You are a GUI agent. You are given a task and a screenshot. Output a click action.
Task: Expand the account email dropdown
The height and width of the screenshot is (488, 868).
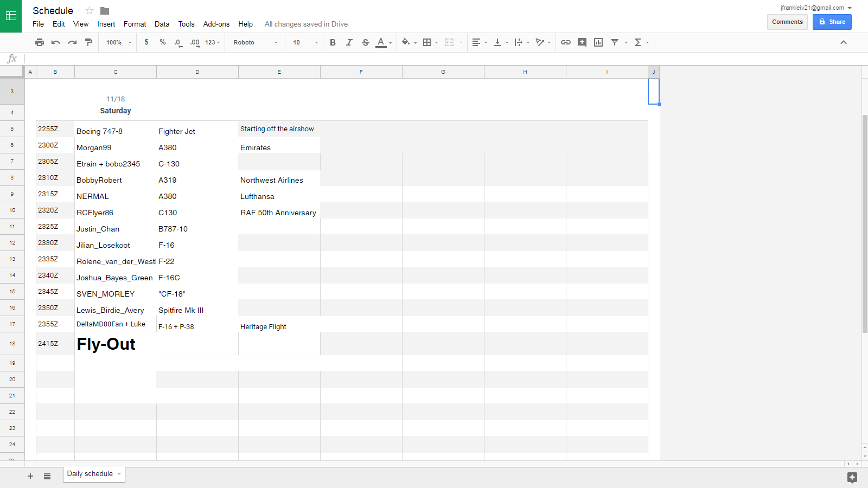click(x=850, y=8)
